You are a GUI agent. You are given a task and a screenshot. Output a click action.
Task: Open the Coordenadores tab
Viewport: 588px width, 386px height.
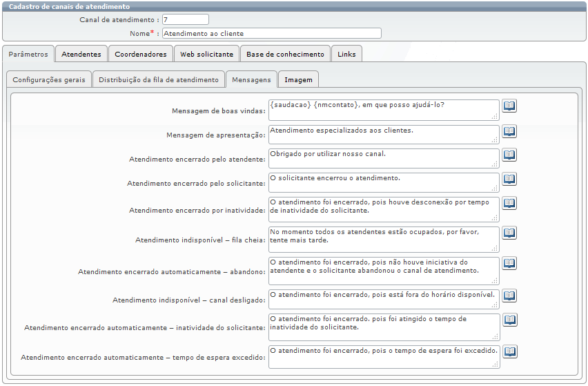140,54
